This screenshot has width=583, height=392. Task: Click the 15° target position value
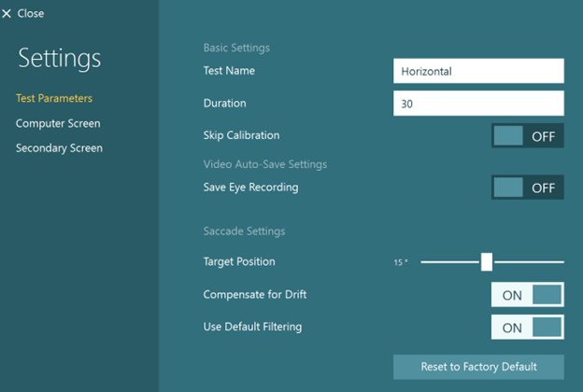401,262
